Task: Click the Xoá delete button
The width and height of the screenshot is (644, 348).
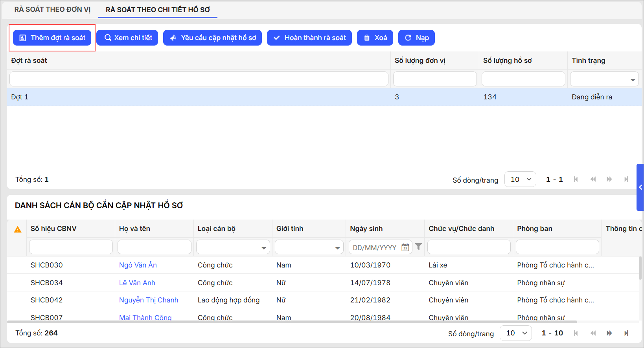Action: pyautogui.click(x=375, y=38)
